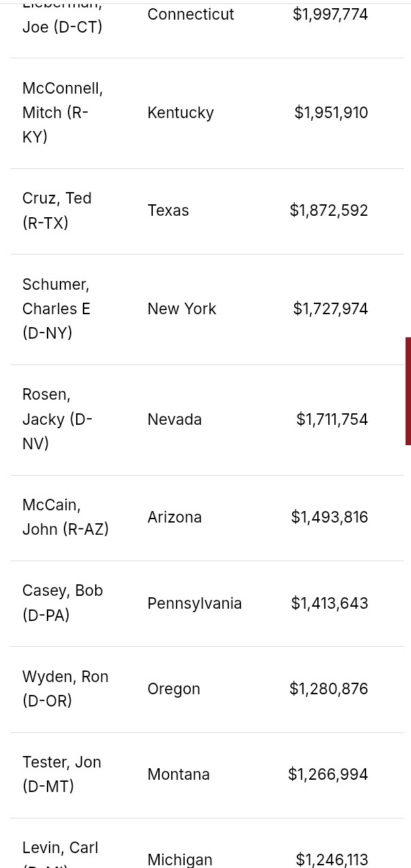The image size is (411, 868).
Task: Open Joe (D-CT) Lieberman entry at top
Action: click(x=62, y=27)
